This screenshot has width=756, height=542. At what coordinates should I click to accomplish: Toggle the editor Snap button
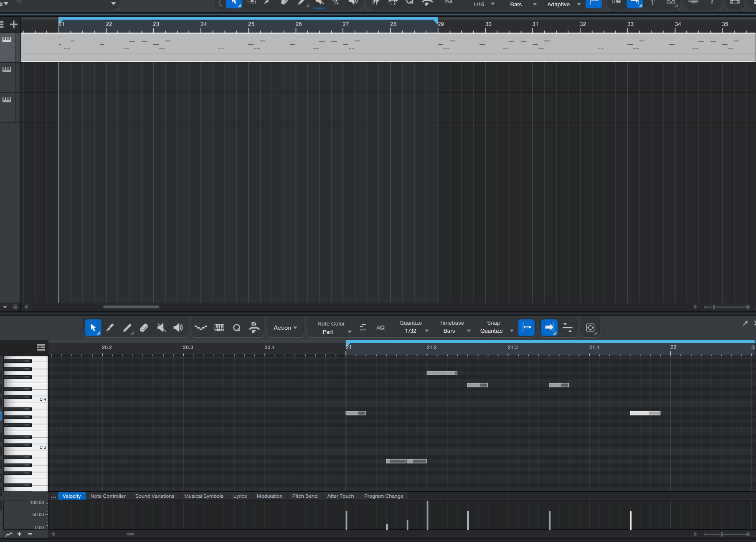tap(527, 328)
